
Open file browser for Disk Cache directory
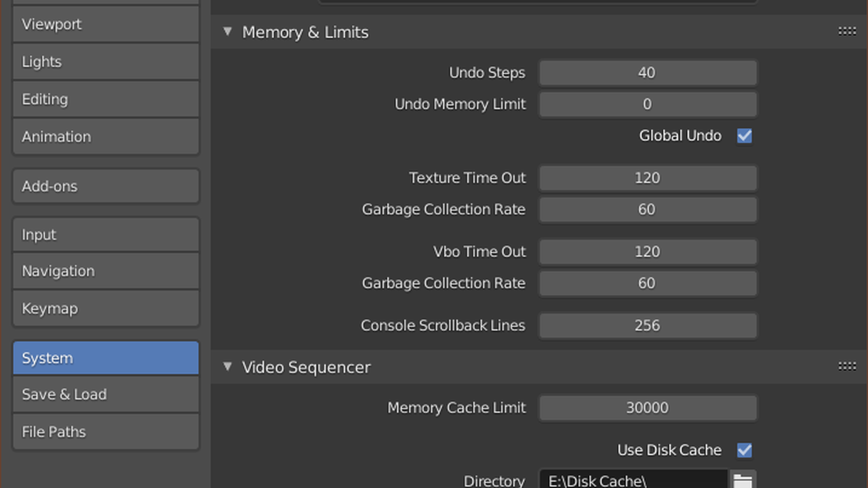743,479
